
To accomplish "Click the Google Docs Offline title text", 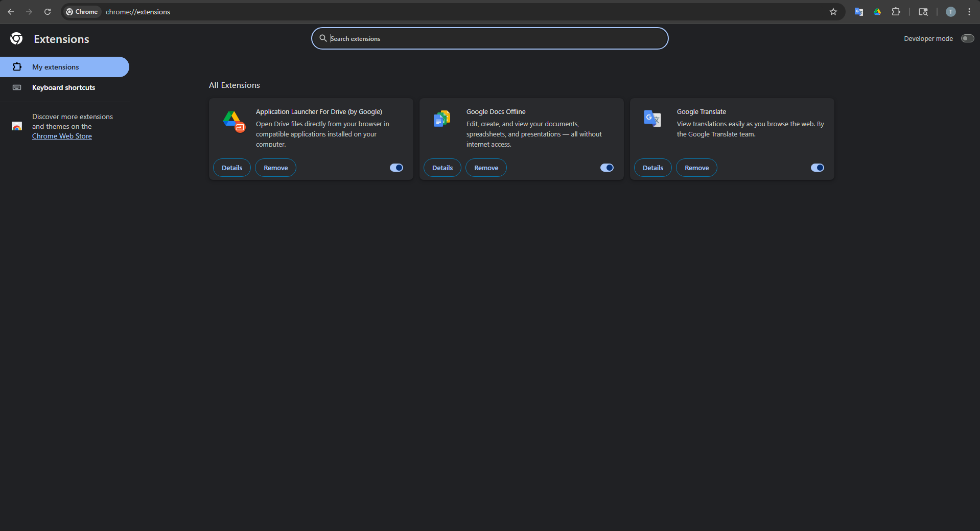I will pos(496,111).
